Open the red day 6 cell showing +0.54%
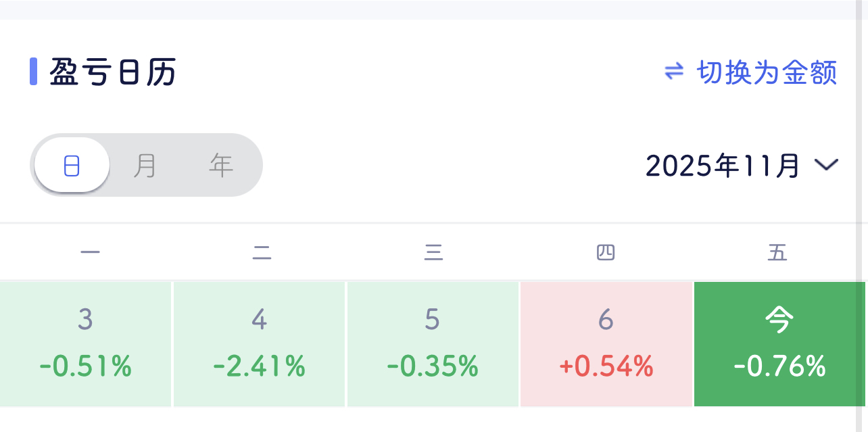This screenshot has height=432, width=868. coord(606,344)
